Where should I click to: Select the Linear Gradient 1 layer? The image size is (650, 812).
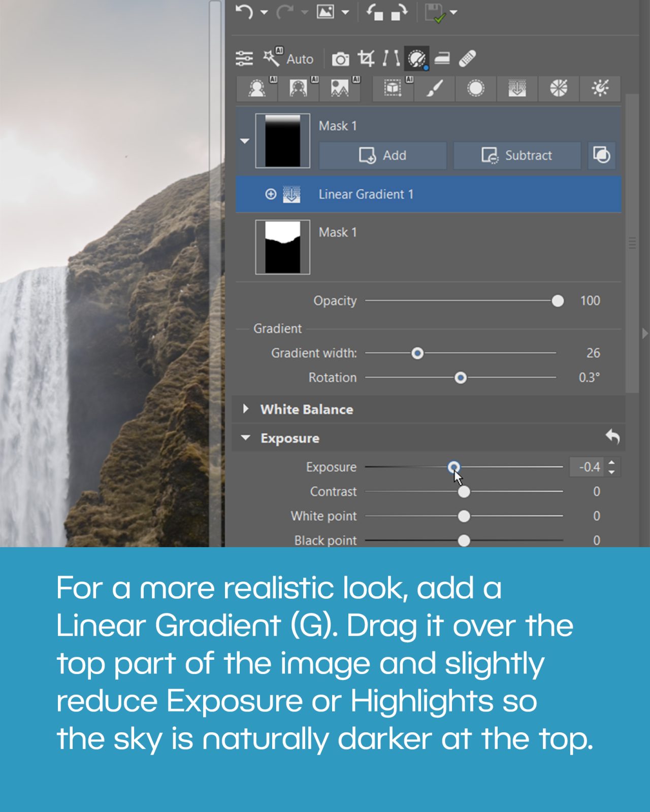(366, 194)
